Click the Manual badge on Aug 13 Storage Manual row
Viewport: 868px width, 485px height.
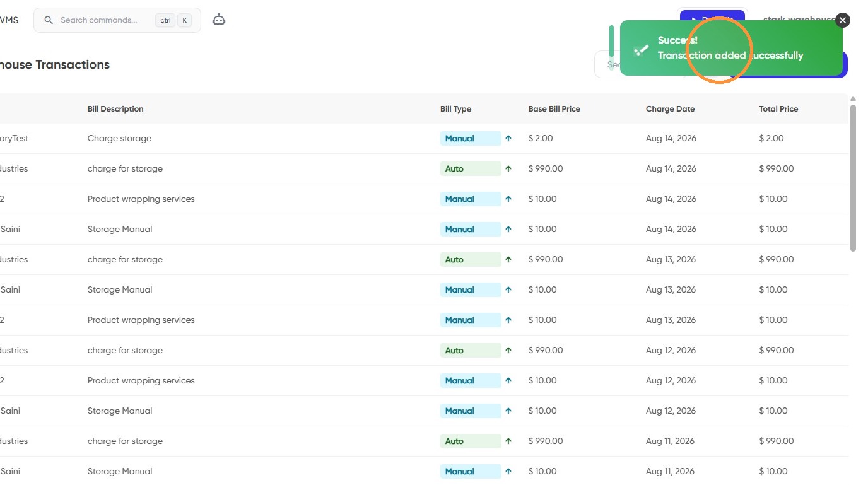click(471, 289)
